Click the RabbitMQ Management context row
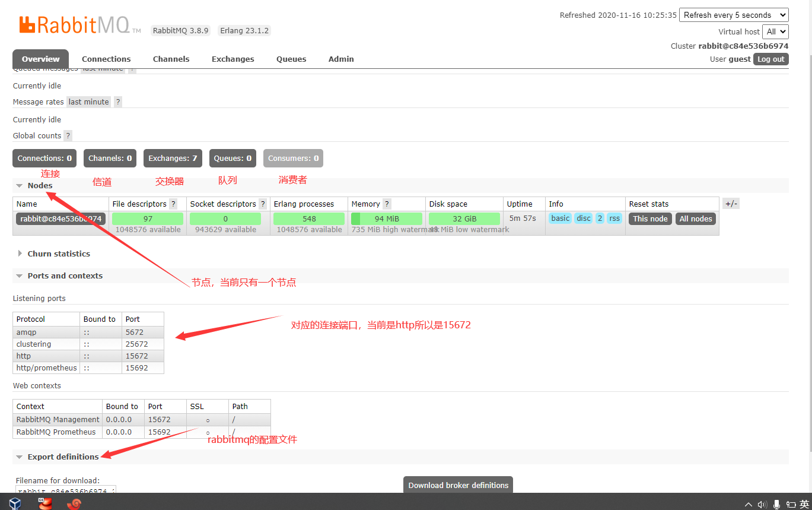 [x=142, y=419]
